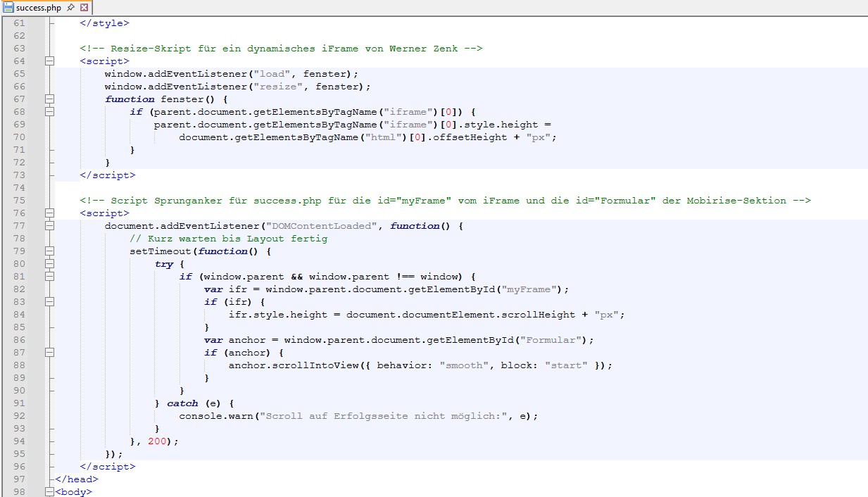Click the Resize-Skript comment by Werner Zenk

click(x=281, y=49)
